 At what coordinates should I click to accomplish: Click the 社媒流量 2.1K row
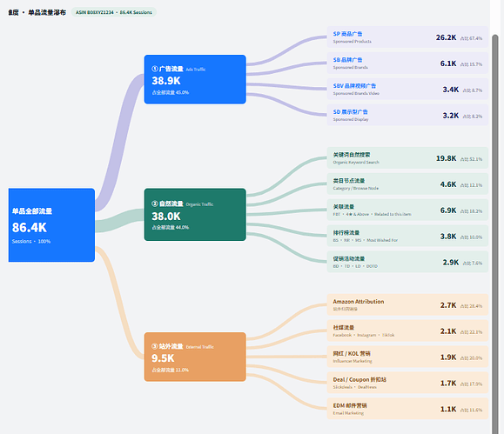pyautogui.click(x=407, y=331)
